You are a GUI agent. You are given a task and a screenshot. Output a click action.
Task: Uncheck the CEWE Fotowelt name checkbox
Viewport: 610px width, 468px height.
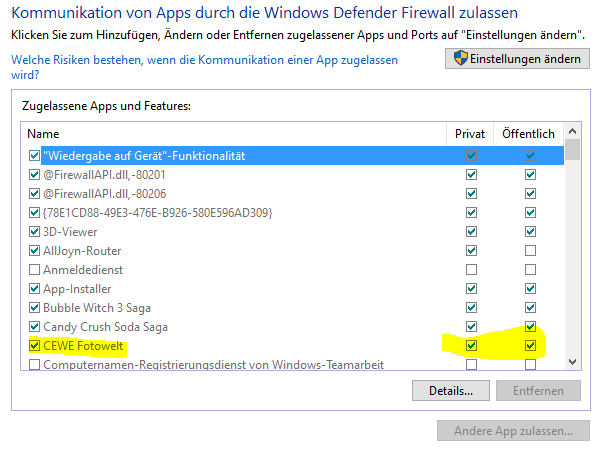coord(34,345)
